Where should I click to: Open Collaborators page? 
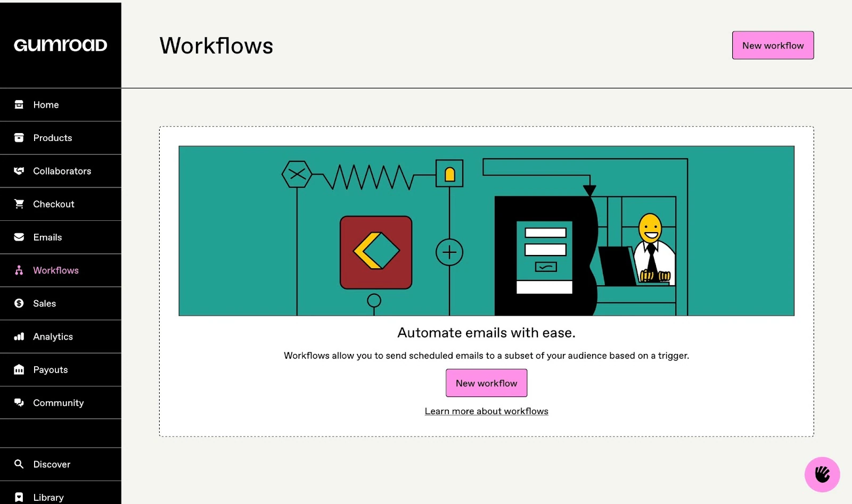[x=61, y=171]
